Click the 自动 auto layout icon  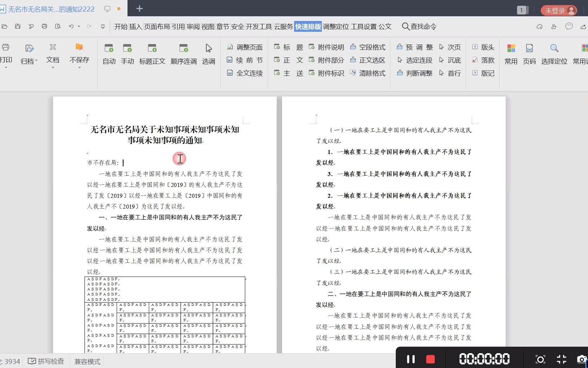109,48
